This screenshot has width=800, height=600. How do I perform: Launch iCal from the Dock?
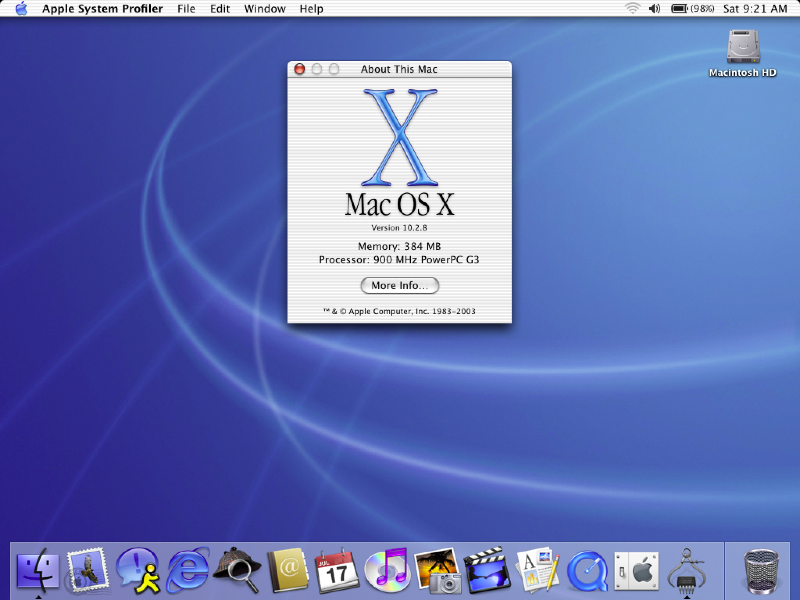tap(337, 570)
